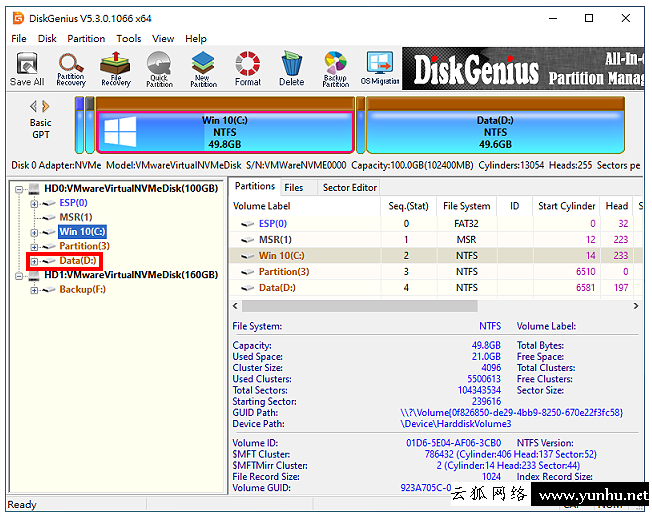Screen dimensions: 652x517
Task: Open the Tools menu
Action: tap(128, 39)
